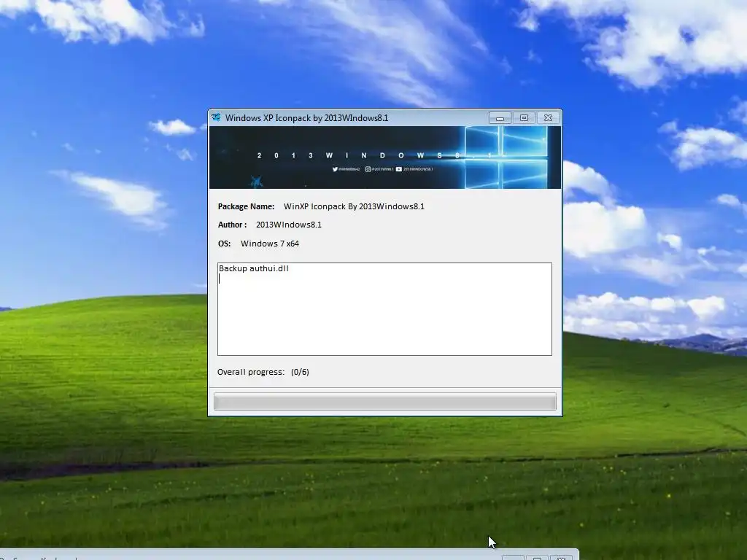Click the Instagram icon in the banner

coord(368,169)
